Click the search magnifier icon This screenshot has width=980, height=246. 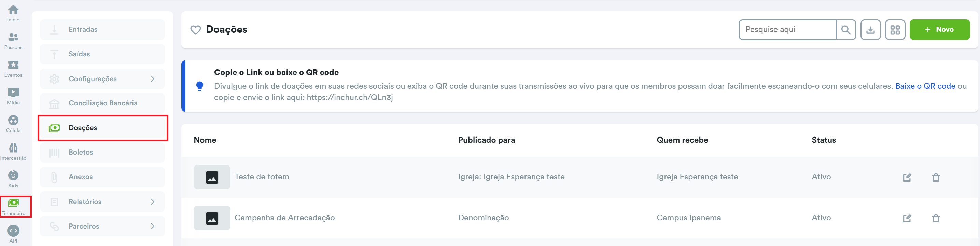[846, 30]
